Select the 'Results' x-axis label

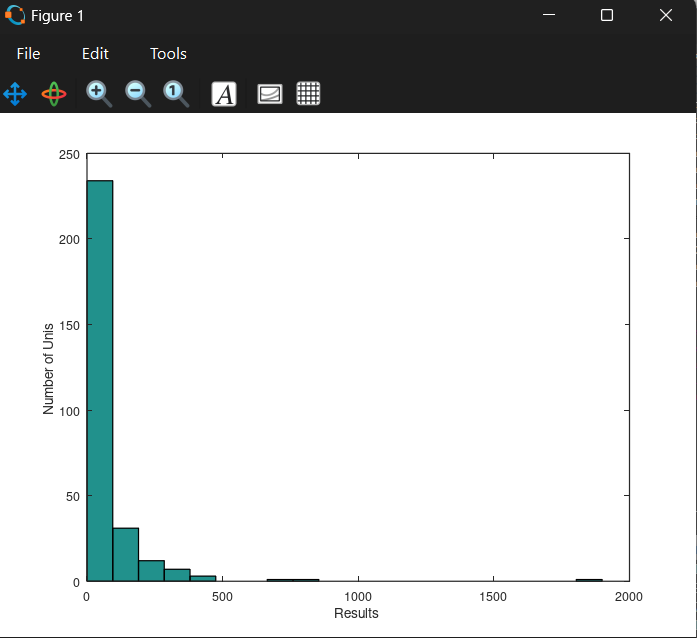tap(356, 613)
